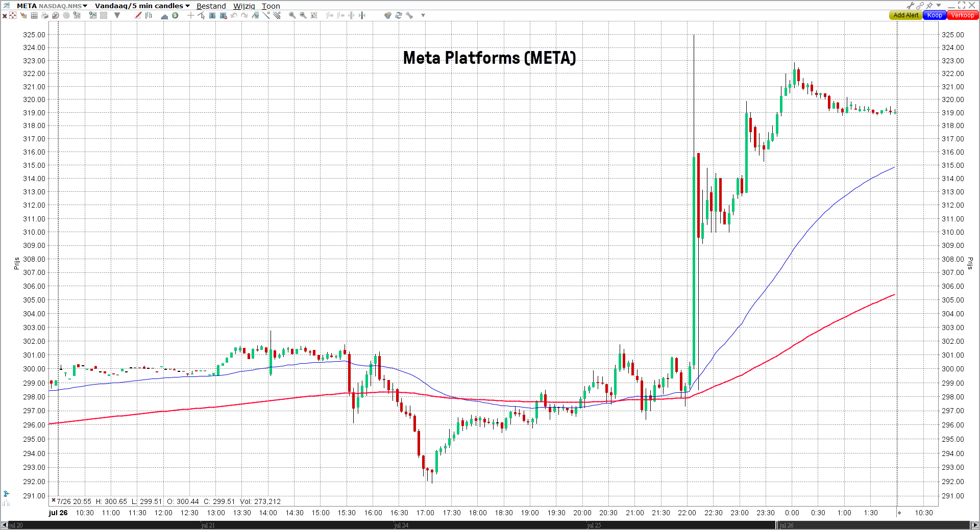Click the flag icon at bottom-left axis
This screenshot has width=980, height=530.
(6, 494)
